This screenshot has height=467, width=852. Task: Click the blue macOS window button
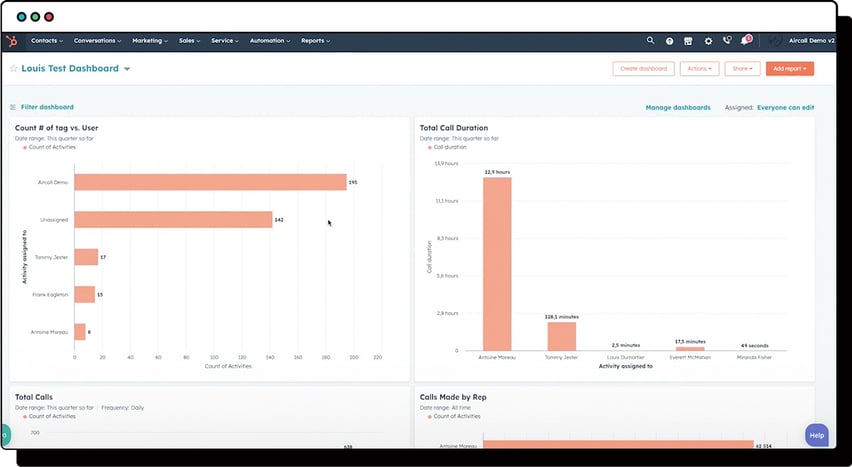click(22, 17)
